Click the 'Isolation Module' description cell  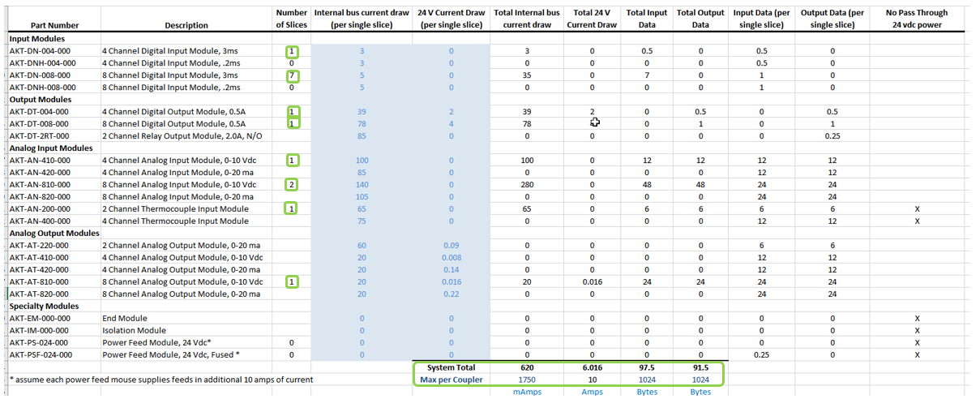[x=131, y=331]
